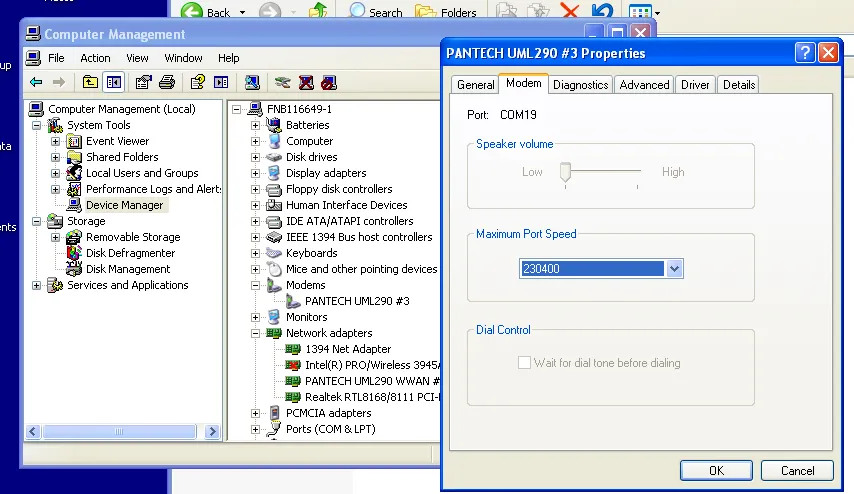
Task: Click the Views icon in Explorer toolbar
Action: tap(640, 12)
